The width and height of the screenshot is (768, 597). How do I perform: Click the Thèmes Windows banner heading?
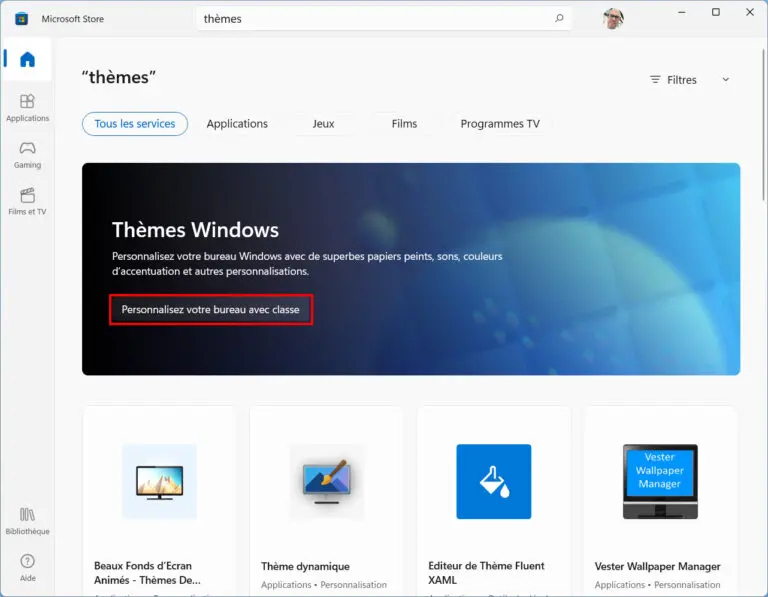[195, 230]
